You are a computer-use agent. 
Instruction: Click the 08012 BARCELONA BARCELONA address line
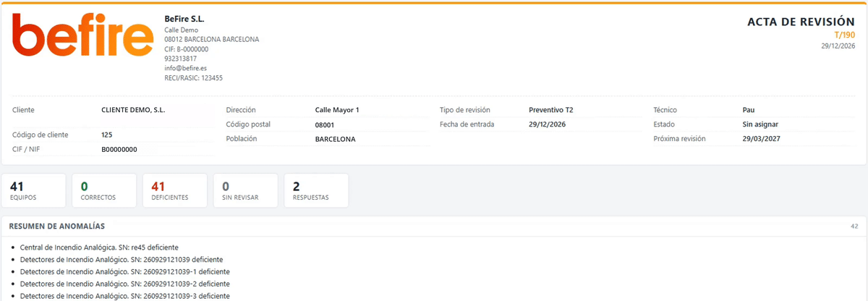point(212,40)
